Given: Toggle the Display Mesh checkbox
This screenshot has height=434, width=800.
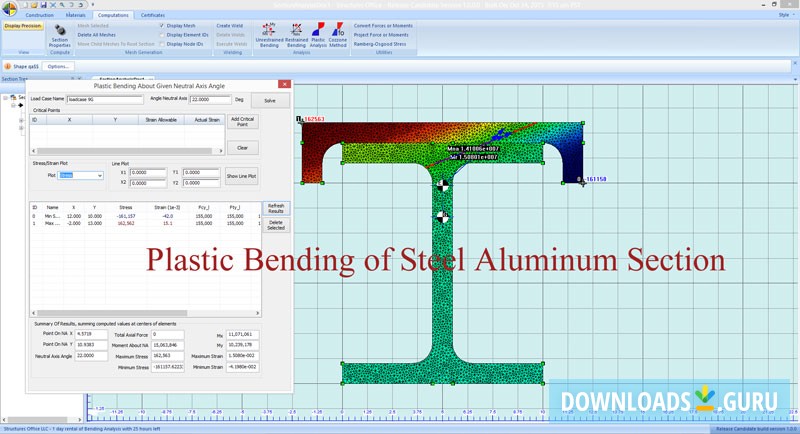Looking at the screenshot, I should pyautogui.click(x=162, y=25).
